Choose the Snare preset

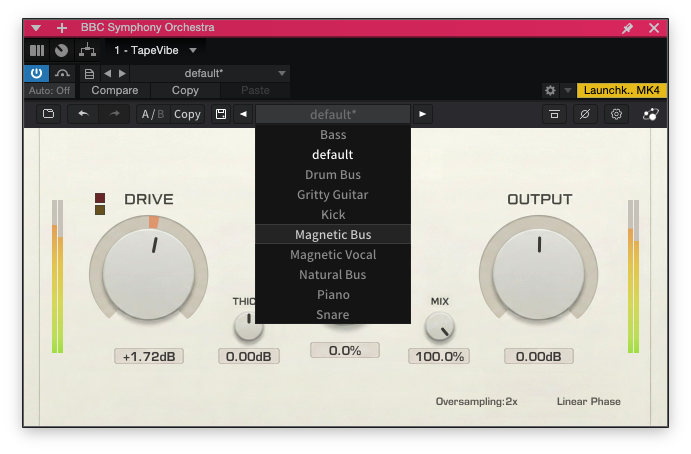pos(333,315)
